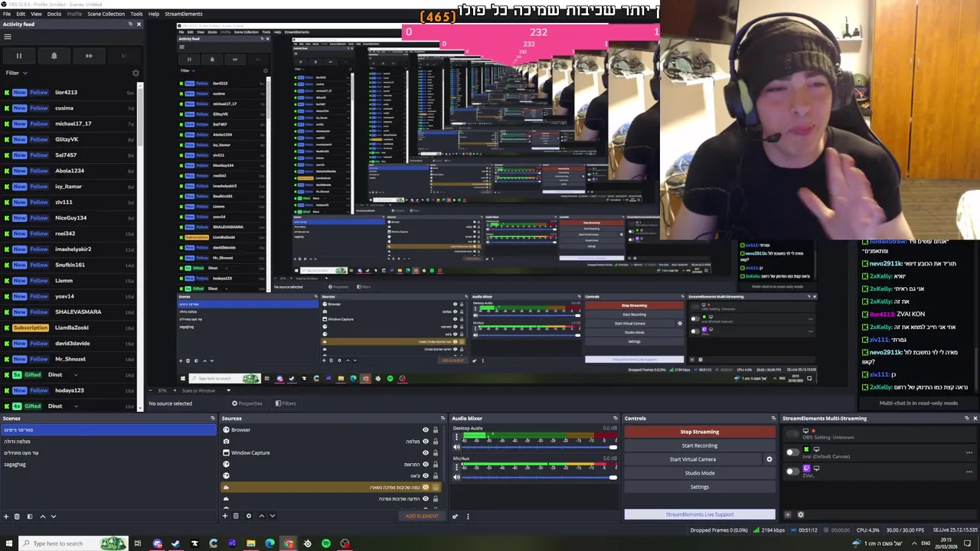Move source down in Sources toolbar
The image size is (980, 551).
point(272,516)
